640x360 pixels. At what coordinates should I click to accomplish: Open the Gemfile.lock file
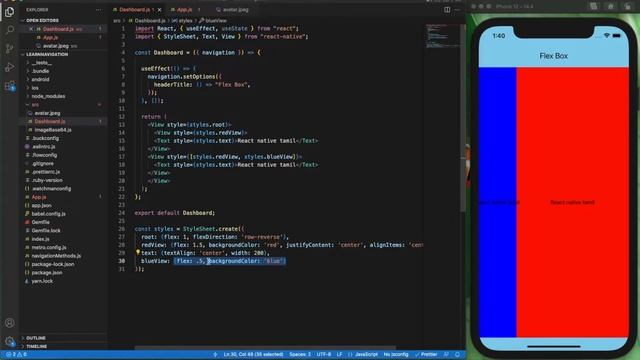pos(46,231)
